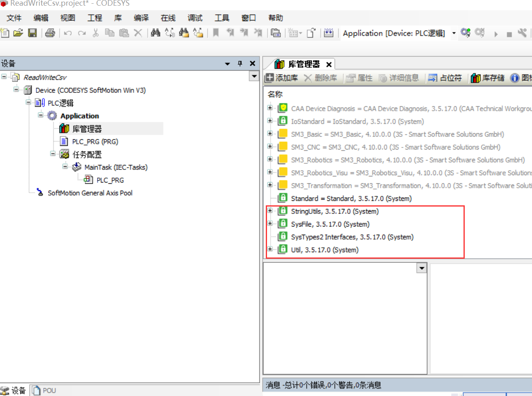
Task: Select the Cut (scissors) icon
Action: coord(95,33)
